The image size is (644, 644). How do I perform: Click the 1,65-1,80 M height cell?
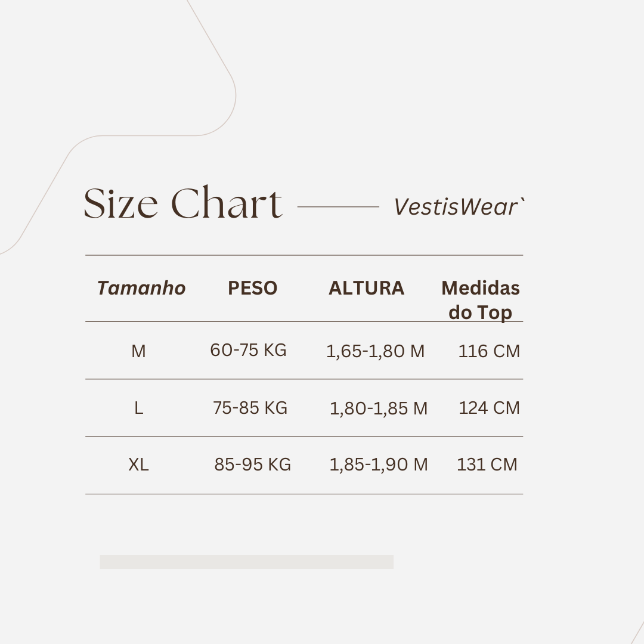coord(375,351)
